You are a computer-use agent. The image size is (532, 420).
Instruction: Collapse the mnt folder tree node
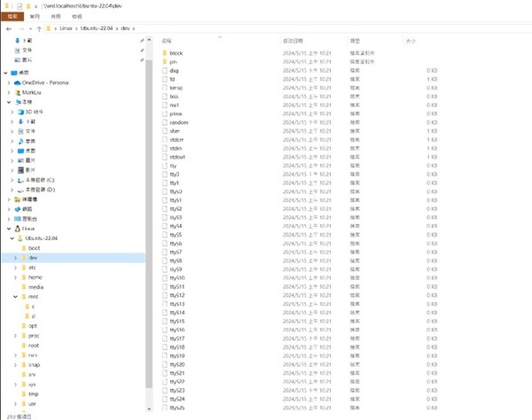pos(16,297)
